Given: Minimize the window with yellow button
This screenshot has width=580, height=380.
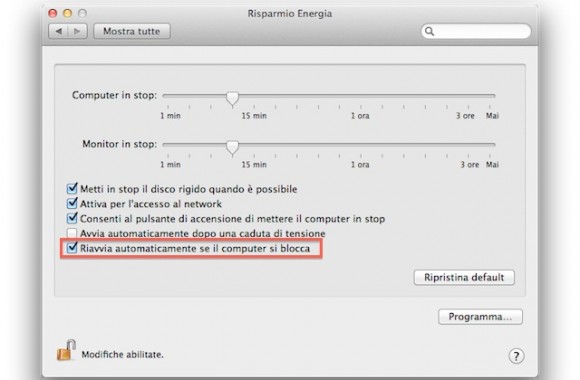Looking at the screenshot, I should 67,14.
